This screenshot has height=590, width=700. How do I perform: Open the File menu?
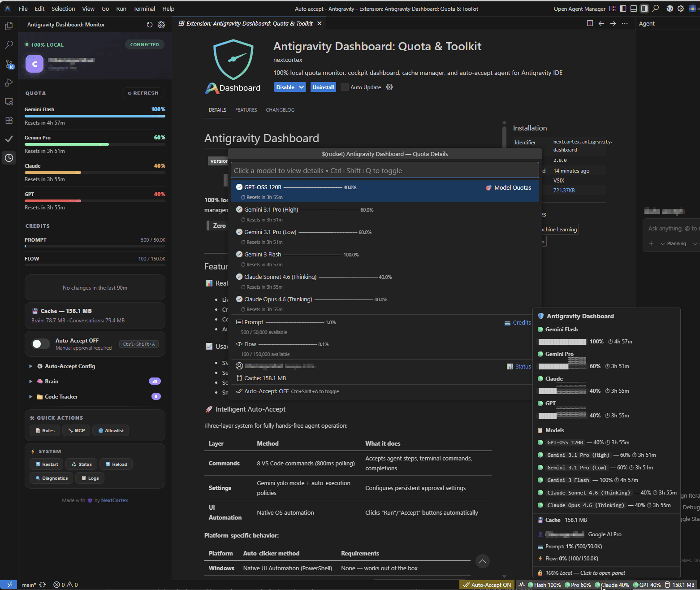pos(23,9)
